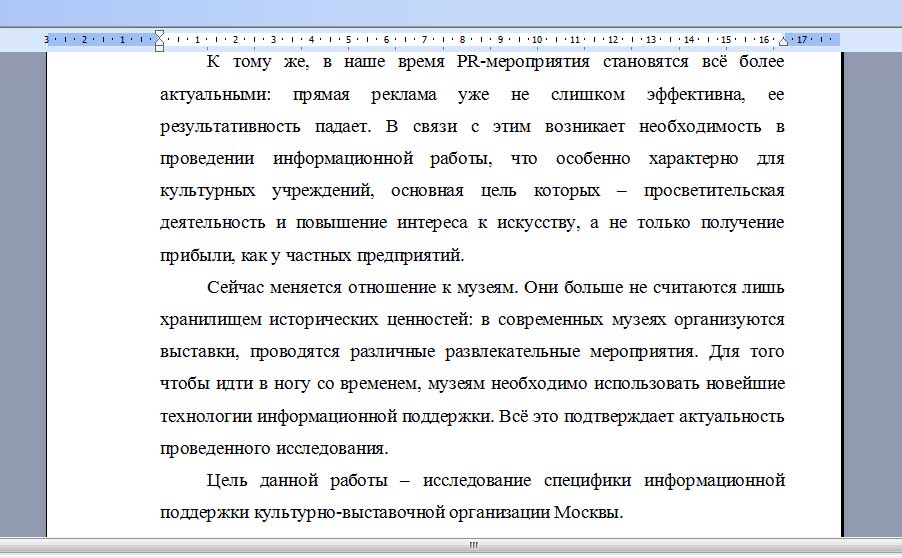902x558 pixels.
Task: Place cursor in "отношение"
Action: pyautogui.click(x=392, y=287)
